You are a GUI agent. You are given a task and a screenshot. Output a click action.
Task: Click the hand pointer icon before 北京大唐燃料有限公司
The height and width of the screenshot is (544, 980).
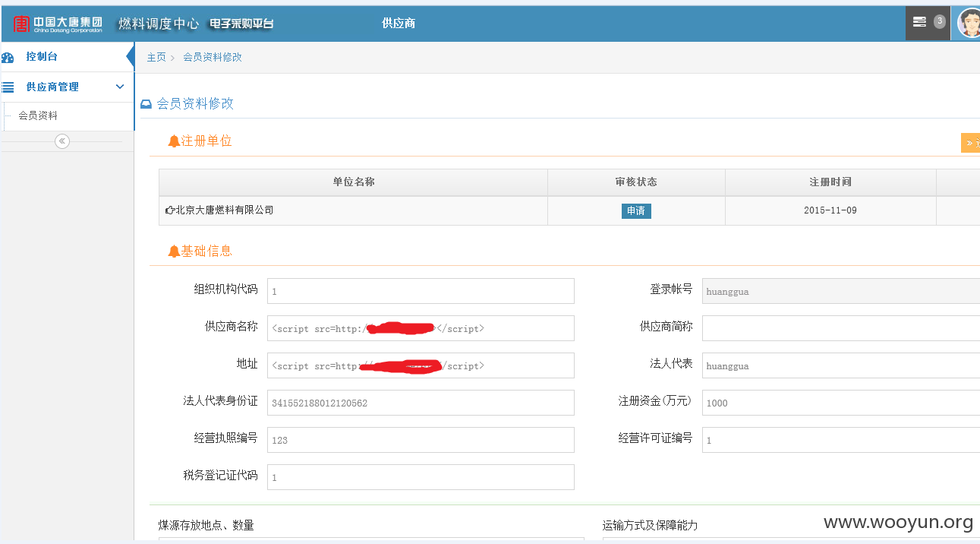pyautogui.click(x=169, y=210)
